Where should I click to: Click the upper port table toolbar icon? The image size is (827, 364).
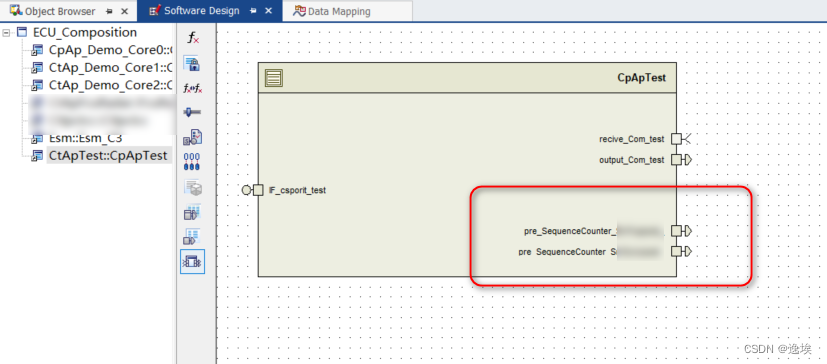pyautogui.click(x=192, y=212)
